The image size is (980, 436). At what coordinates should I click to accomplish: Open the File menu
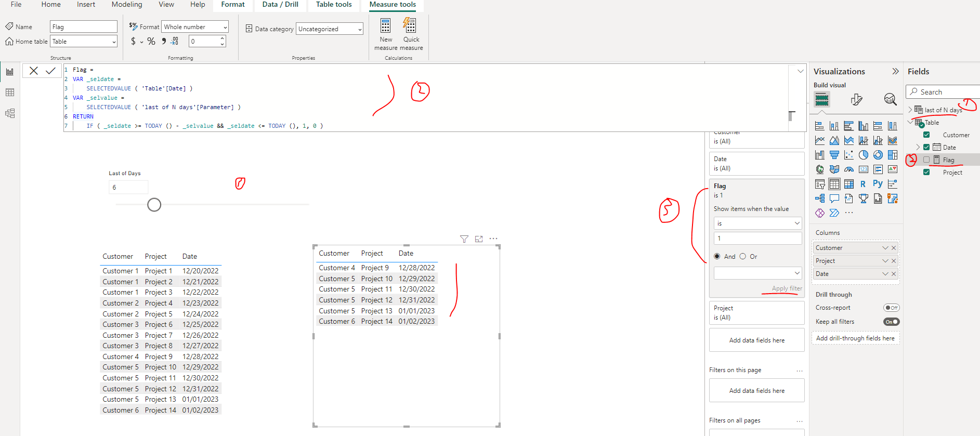(x=16, y=5)
